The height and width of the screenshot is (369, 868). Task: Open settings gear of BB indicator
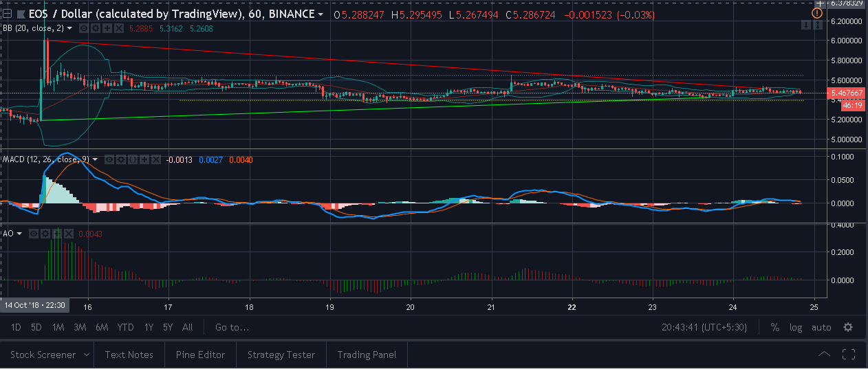pyautogui.click(x=96, y=28)
